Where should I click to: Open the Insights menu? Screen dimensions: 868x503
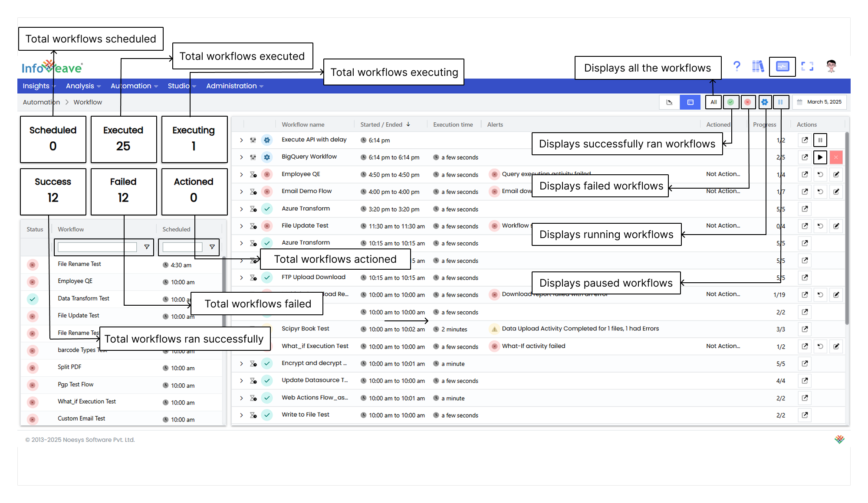[39, 86]
